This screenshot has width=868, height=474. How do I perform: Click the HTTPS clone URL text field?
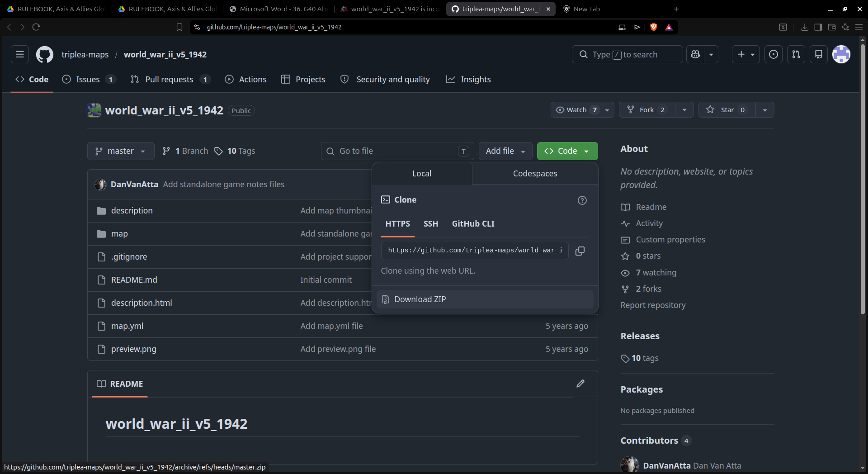coord(475,251)
